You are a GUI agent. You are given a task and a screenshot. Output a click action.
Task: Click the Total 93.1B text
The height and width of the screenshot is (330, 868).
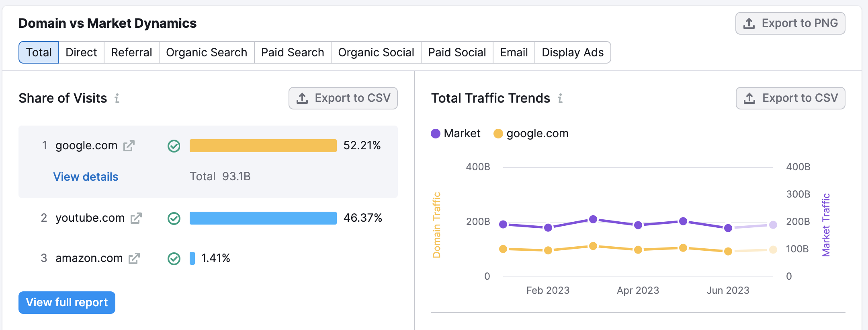coord(220,177)
